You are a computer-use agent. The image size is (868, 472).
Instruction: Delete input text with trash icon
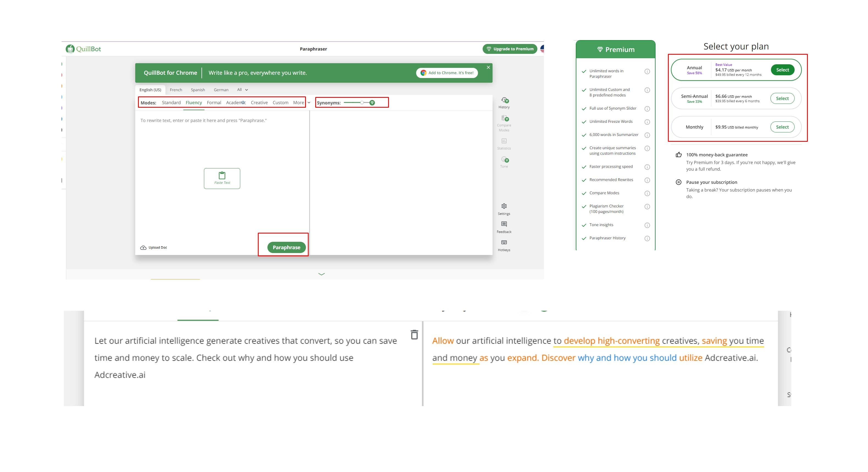pos(414,335)
